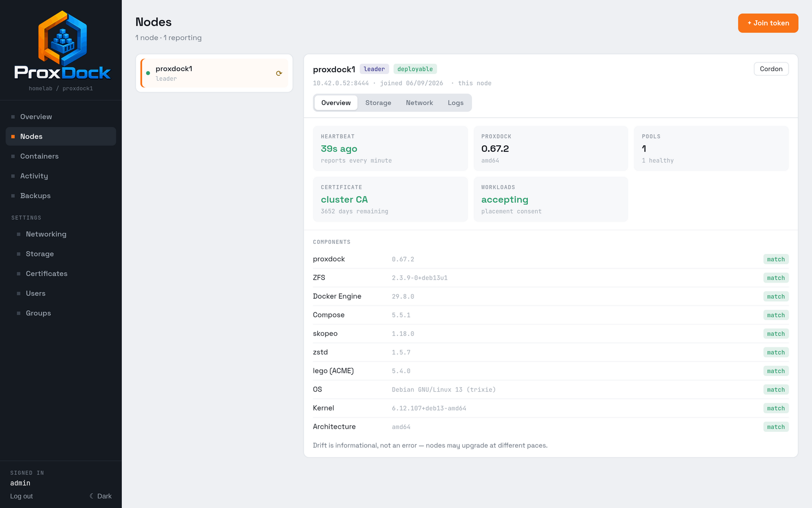
Task: Click the Certificate card showing cluster CA
Action: [x=390, y=199]
